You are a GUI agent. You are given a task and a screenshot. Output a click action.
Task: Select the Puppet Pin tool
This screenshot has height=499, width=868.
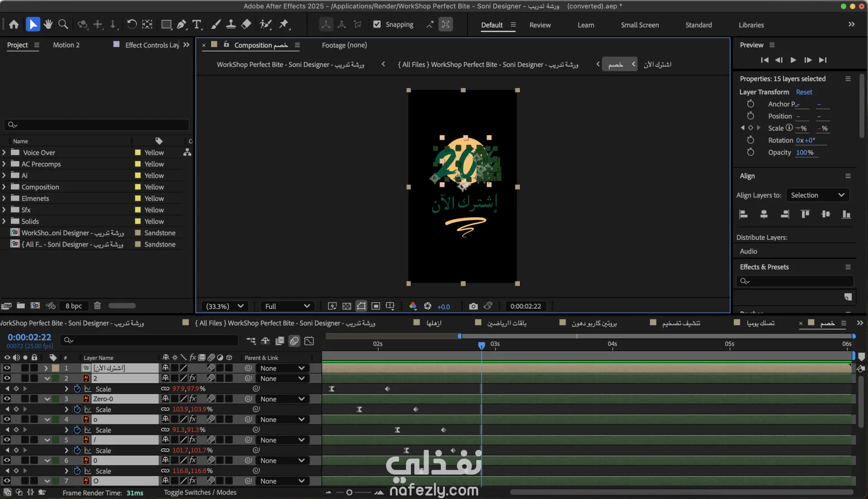284,24
